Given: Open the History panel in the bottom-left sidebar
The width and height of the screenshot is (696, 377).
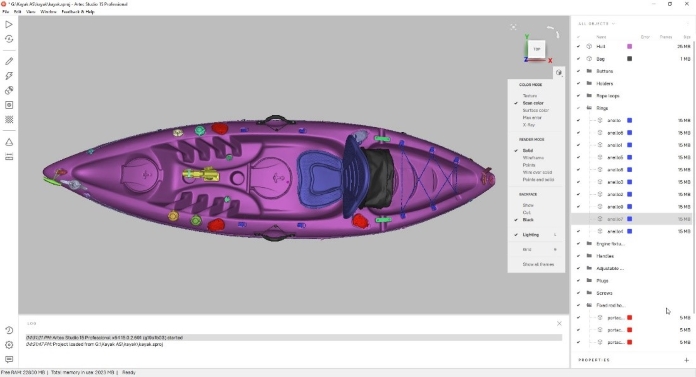Looking at the screenshot, I should coord(9,330).
